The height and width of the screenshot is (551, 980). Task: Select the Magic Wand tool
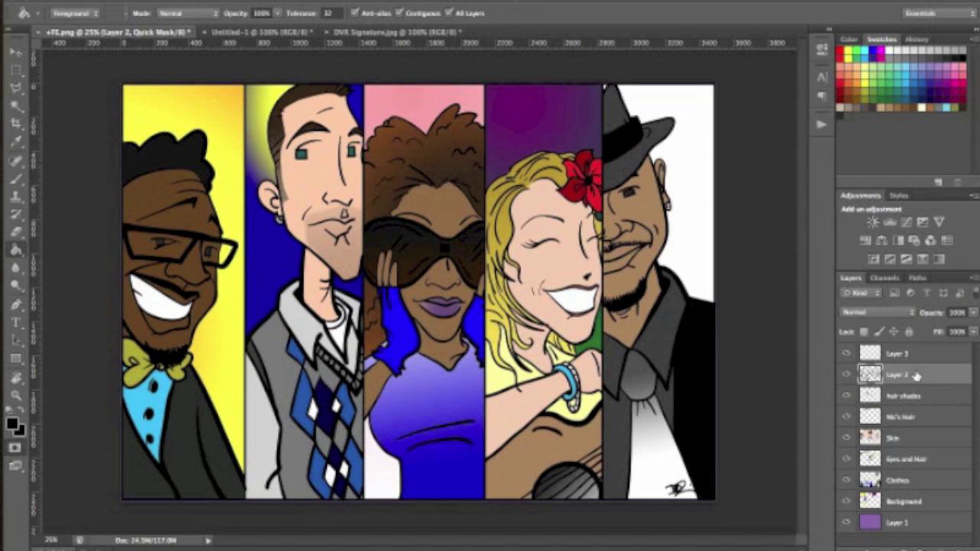click(x=16, y=106)
